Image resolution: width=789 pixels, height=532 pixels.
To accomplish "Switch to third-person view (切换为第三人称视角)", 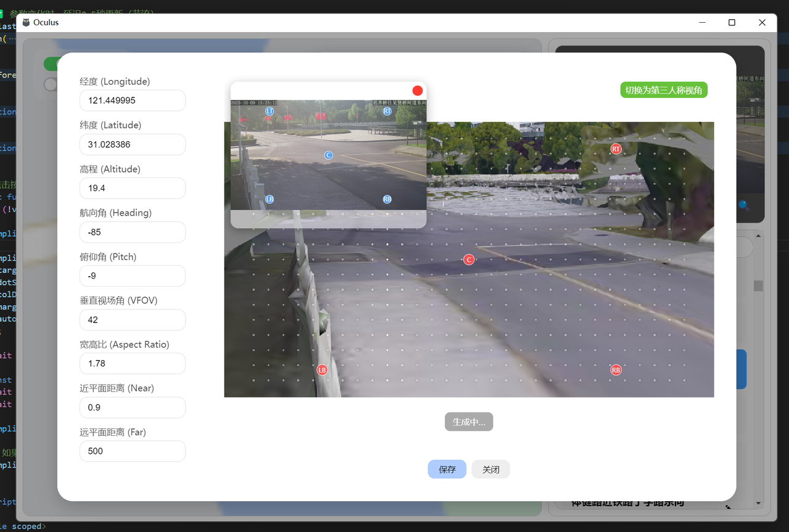I will coord(663,90).
